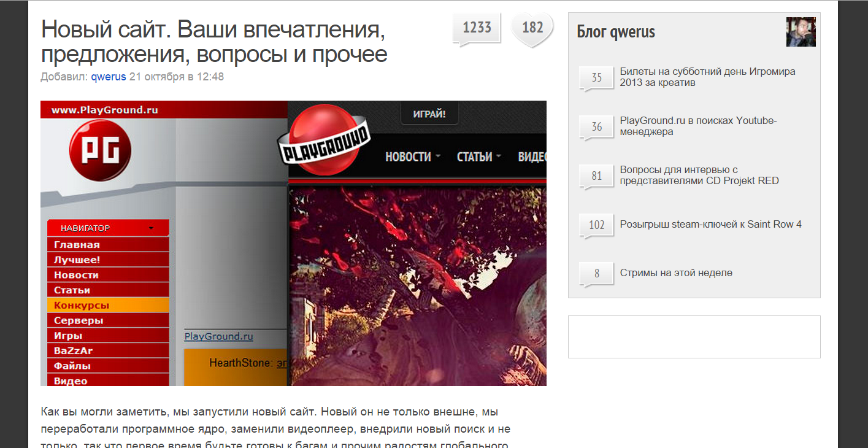Open the 1233 comments bubble
868x448 pixels.
477,29
